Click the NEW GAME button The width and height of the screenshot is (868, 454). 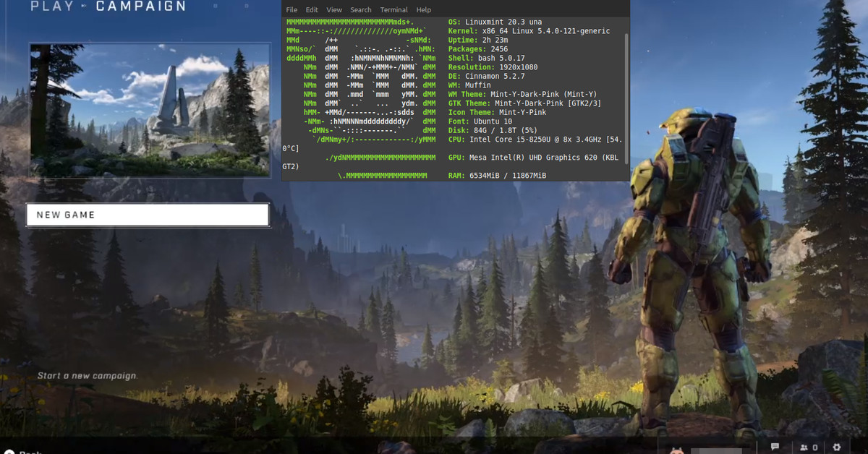click(x=148, y=215)
